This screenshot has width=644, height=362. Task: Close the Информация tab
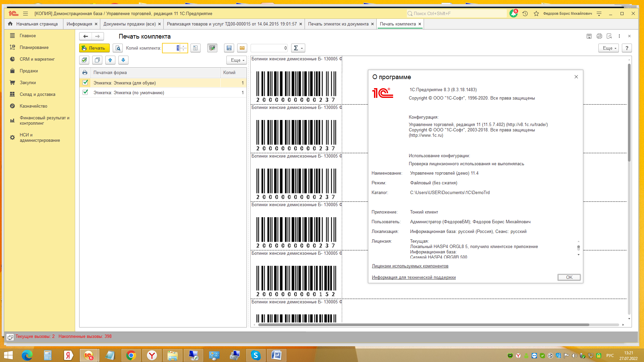pos(96,24)
